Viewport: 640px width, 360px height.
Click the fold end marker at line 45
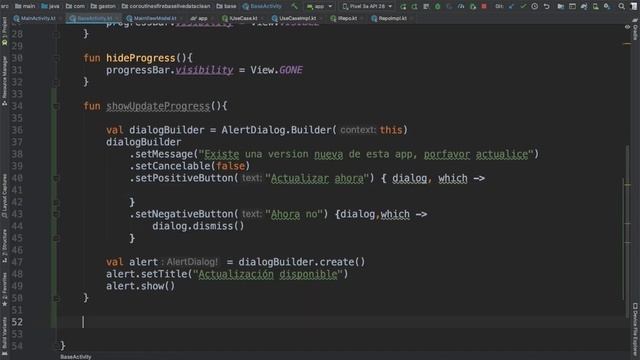(x=56, y=238)
